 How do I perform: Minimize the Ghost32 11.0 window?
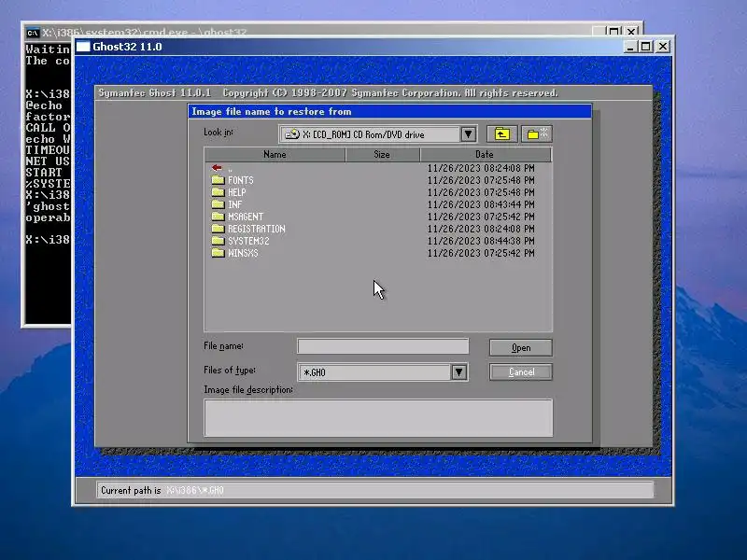[630, 47]
